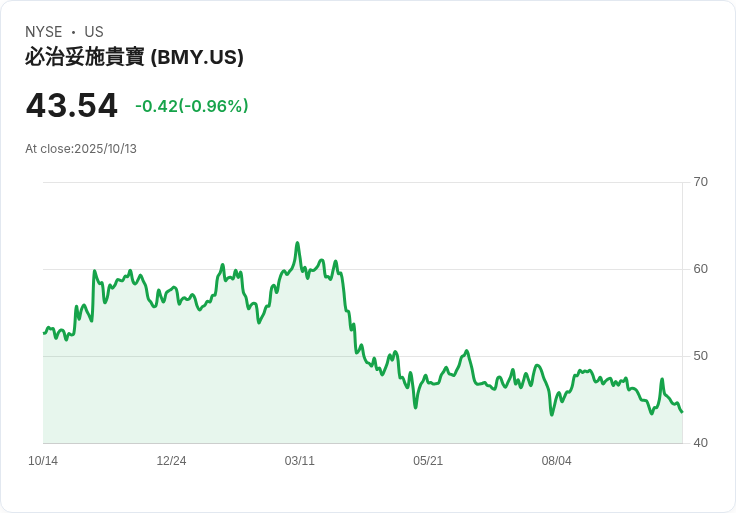
Task: Click the NYSE exchange label
Action: click(44, 32)
